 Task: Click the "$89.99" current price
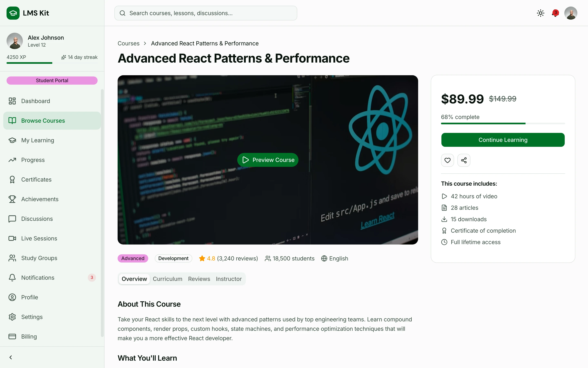pos(462,99)
